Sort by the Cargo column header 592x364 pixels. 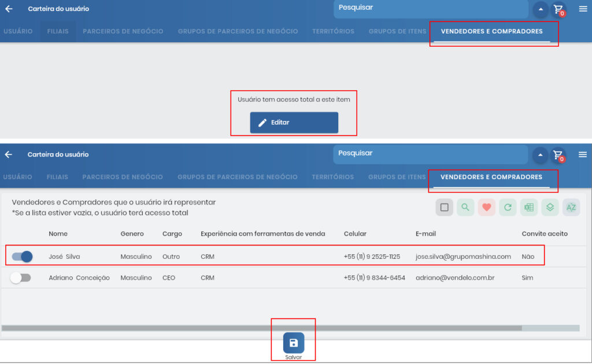pyautogui.click(x=172, y=234)
